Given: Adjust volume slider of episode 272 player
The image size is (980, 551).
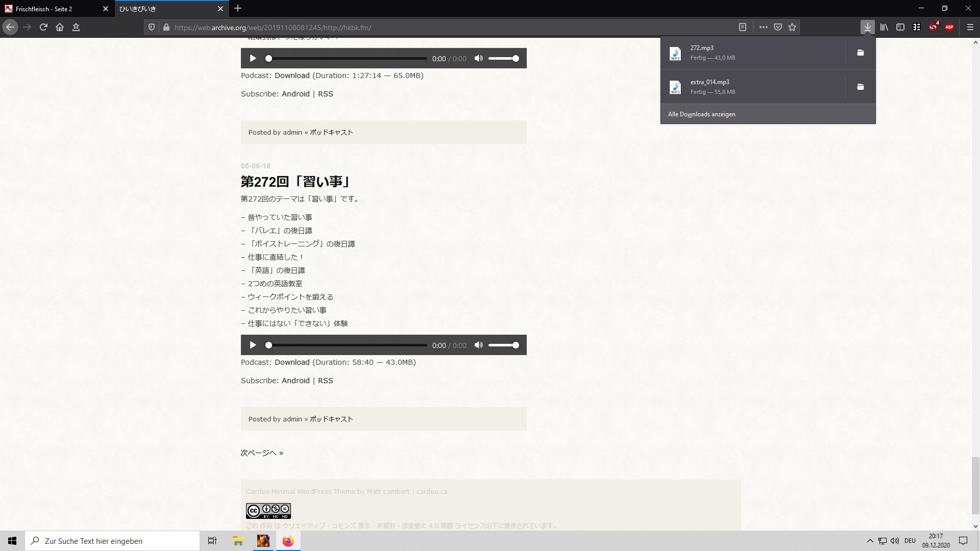Looking at the screenshot, I should click(x=503, y=345).
